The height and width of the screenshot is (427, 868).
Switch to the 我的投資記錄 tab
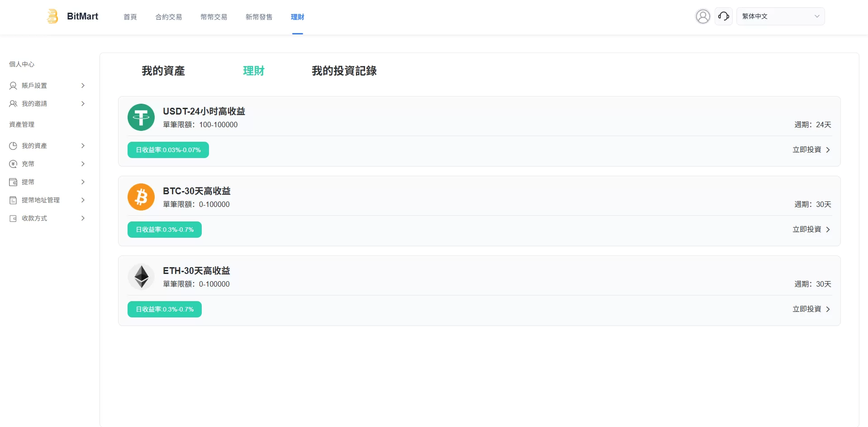pyautogui.click(x=344, y=71)
